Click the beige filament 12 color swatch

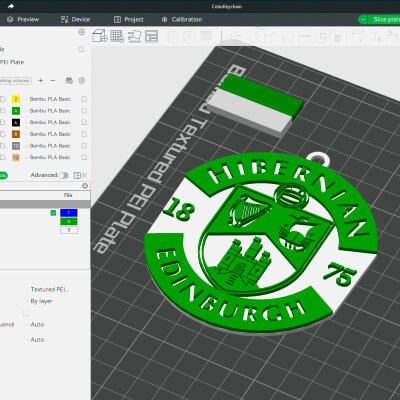16,157
